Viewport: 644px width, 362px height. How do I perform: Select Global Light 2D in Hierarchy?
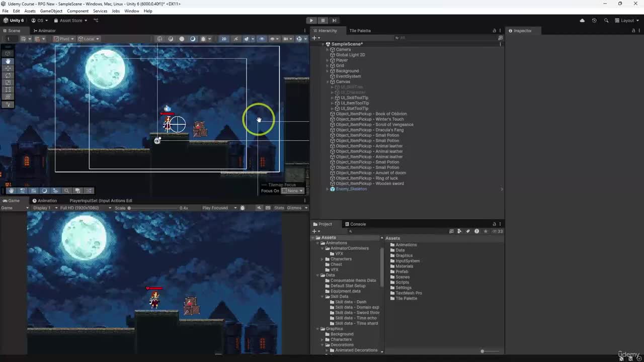[x=350, y=55]
